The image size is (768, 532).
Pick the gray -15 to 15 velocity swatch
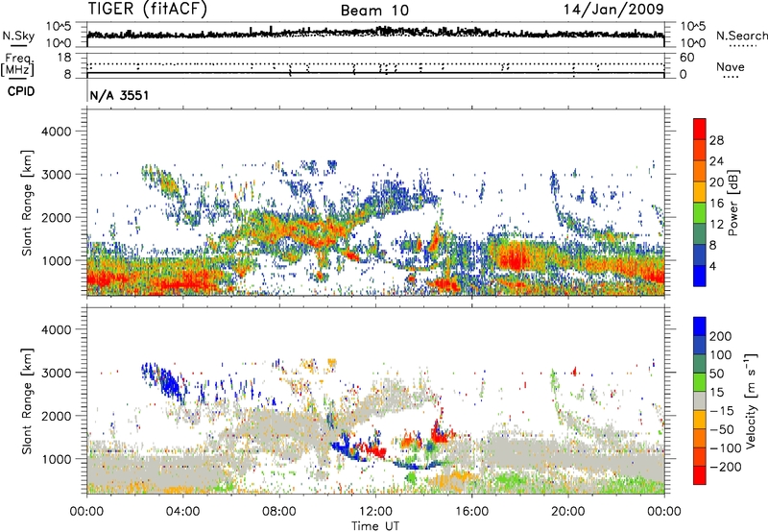click(x=700, y=400)
